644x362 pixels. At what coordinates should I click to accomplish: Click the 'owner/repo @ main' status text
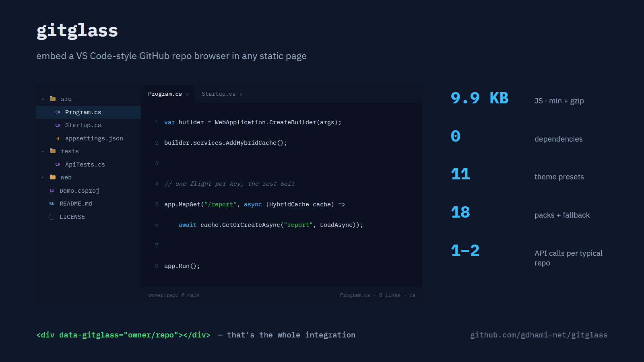(x=174, y=295)
